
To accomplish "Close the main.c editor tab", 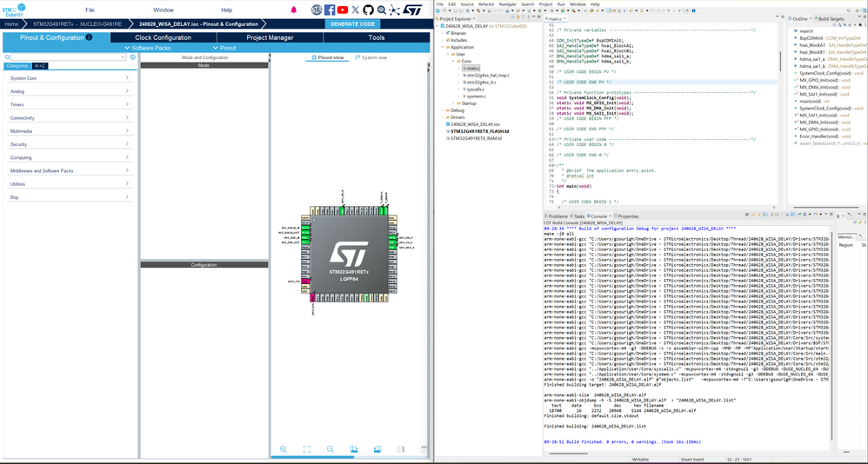I will tap(565, 19).
